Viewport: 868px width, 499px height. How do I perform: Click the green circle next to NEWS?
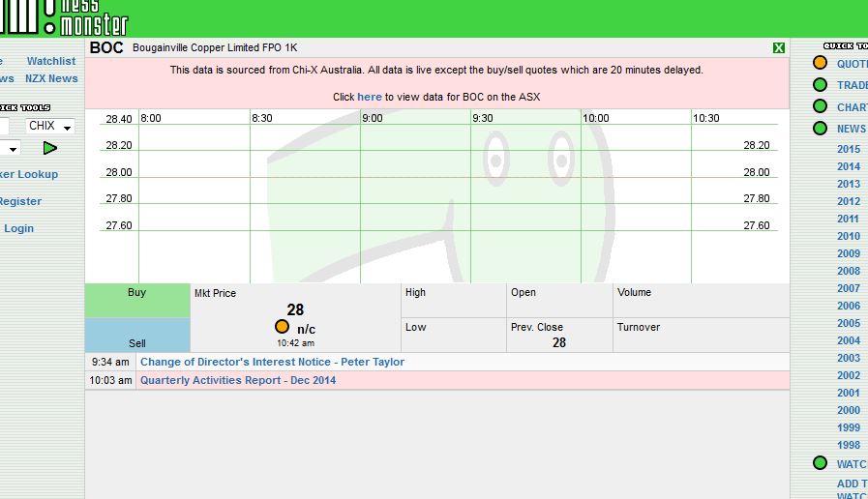click(820, 129)
